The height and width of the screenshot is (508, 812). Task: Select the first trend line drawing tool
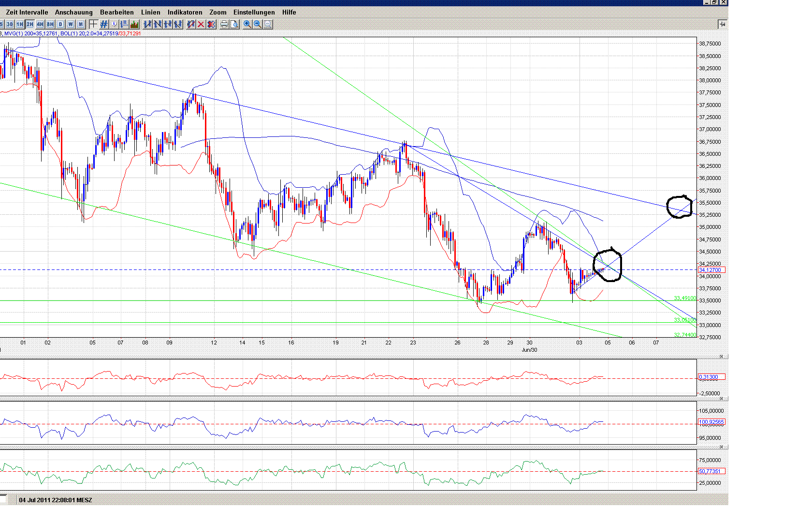[x=148, y=24]
